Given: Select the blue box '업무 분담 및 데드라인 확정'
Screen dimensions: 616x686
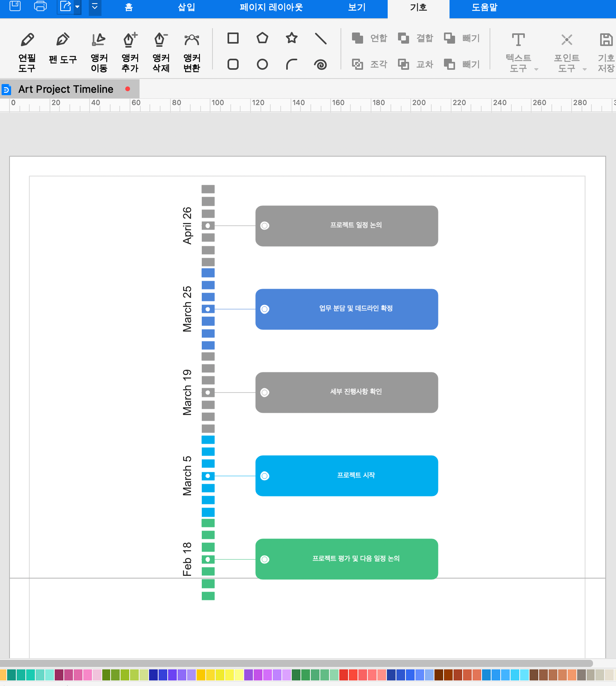Looking at the screenshot, I should click(x=347, y=309).
